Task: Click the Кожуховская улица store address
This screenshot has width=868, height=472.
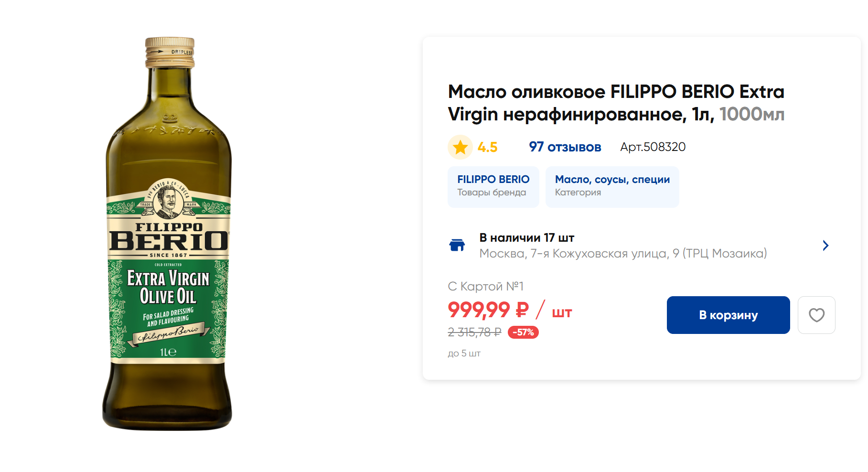Action: click(623, 253)
